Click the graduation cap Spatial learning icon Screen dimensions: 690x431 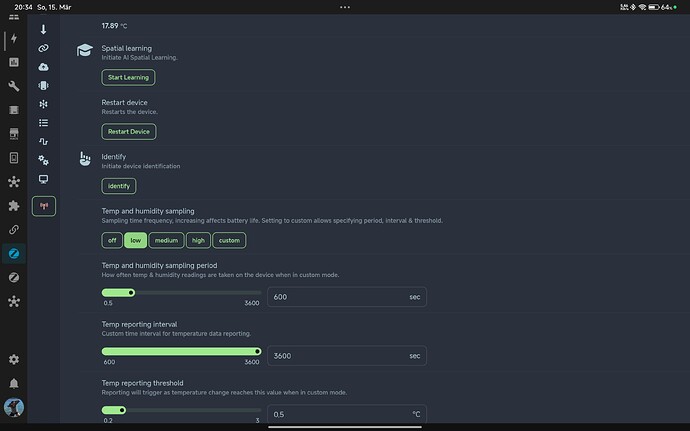84,50
